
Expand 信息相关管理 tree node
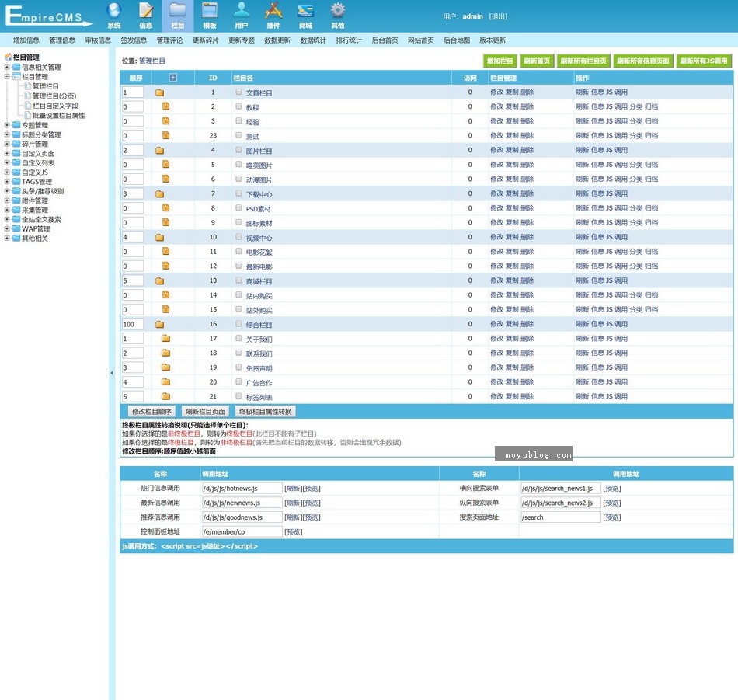click(x=7, y=67)
